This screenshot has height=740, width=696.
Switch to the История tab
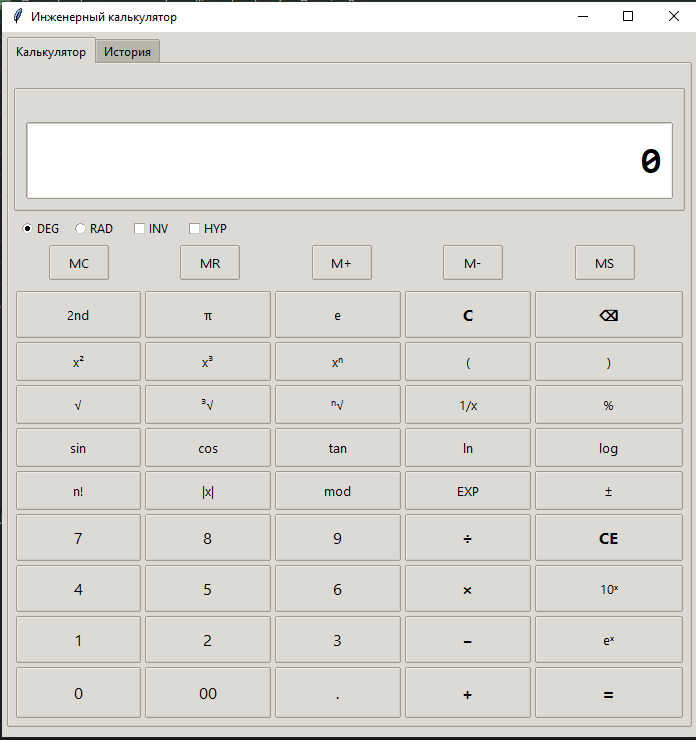point(127,52)
